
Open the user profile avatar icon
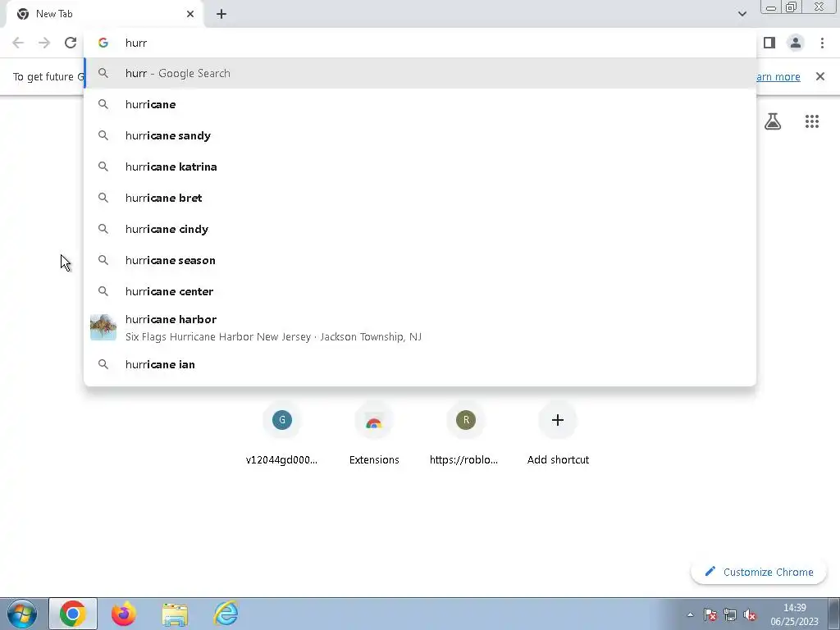(796, 43)
